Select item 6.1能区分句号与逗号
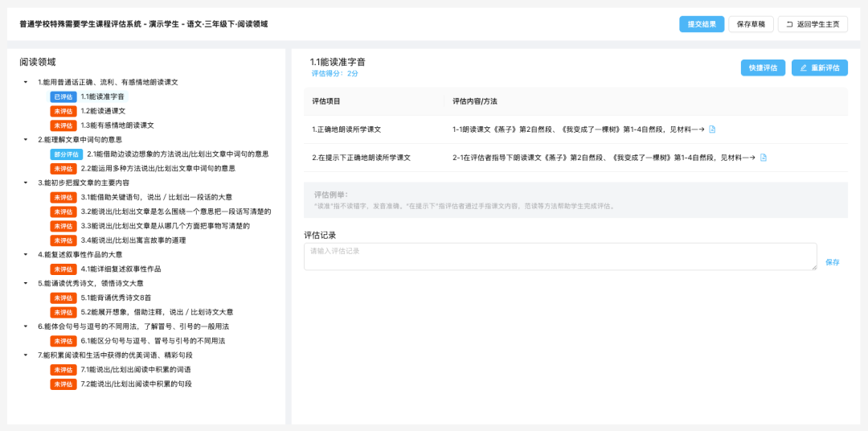Viewport: 868px width, 431px height. (153, 341)
